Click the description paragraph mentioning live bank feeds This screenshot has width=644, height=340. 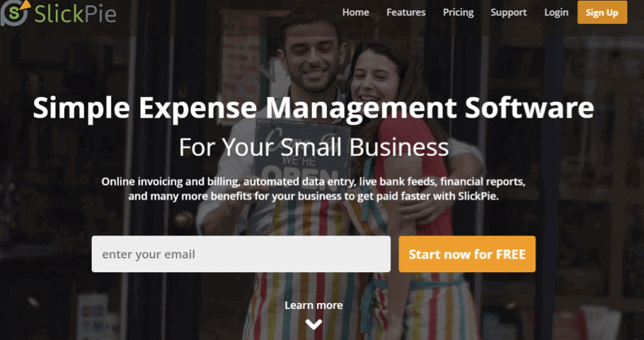(x=314, y=188)
